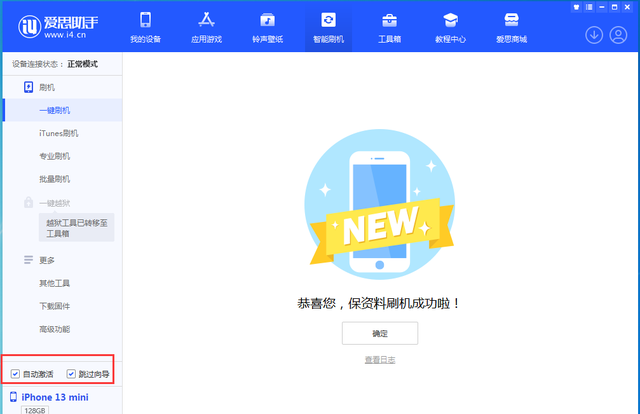This screenshot has height=414, width=640.
Task: Open the 工具箱 toolbox
Action: coord(389,27)
